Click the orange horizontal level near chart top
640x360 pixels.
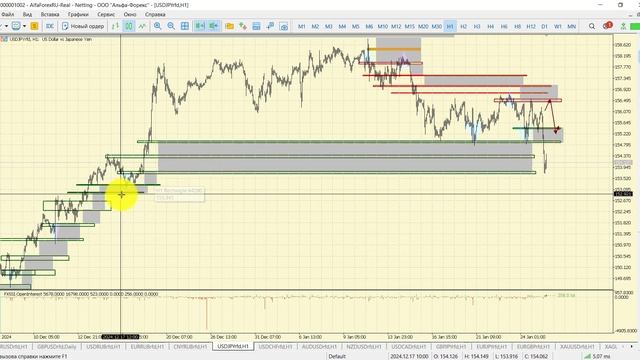(394, 49)
